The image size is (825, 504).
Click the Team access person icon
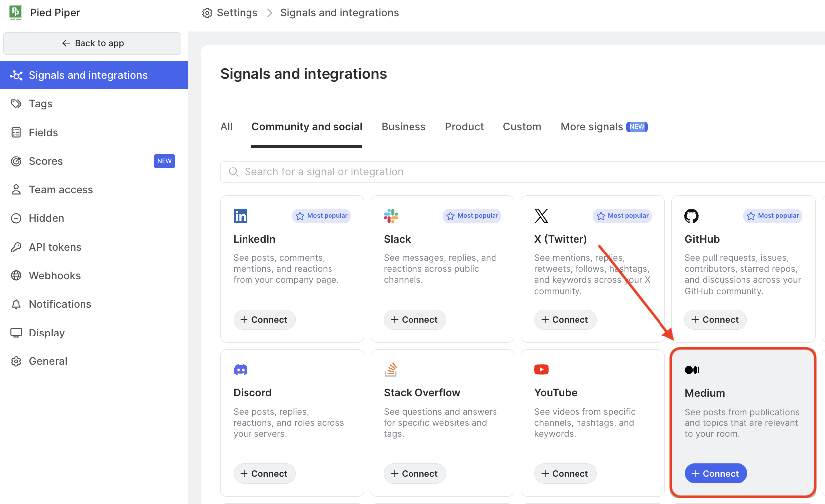coord(16,190)
